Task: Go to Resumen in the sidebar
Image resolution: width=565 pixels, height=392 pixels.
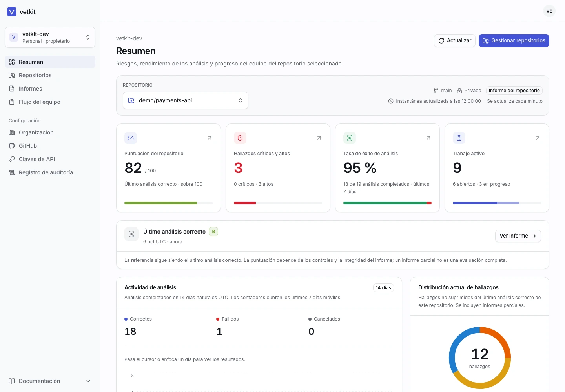Action: pyautogui.click(x=50, y=62)
